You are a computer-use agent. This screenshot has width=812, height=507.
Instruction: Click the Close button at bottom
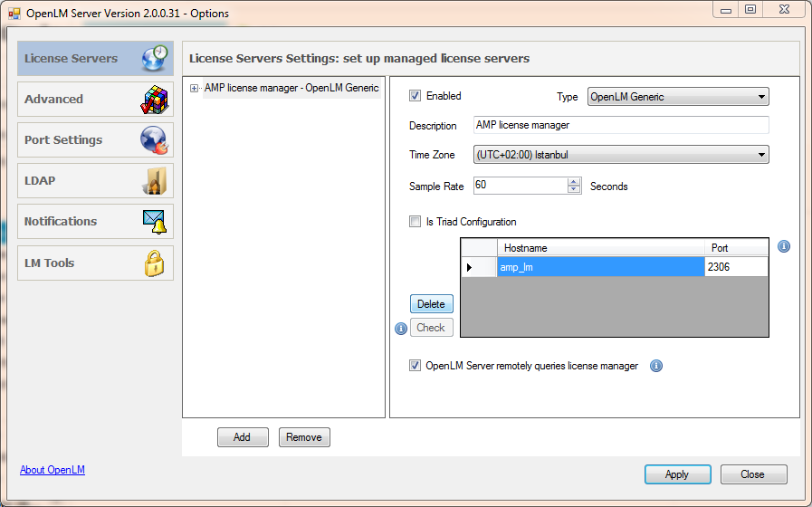click(753, 474)
